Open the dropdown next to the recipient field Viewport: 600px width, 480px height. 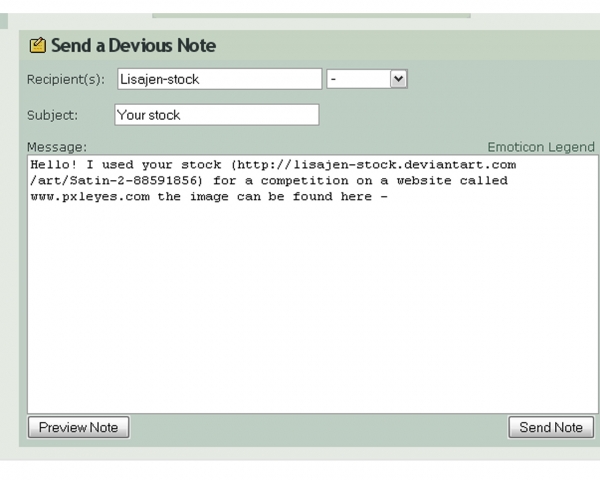point(367,79)
